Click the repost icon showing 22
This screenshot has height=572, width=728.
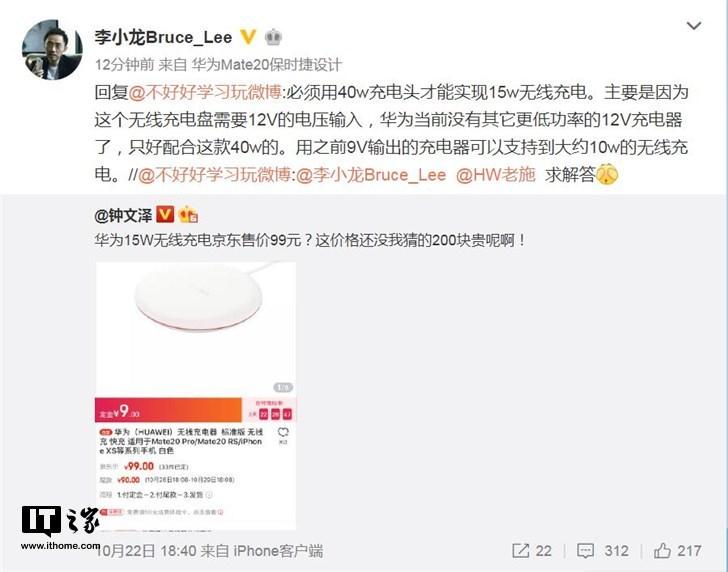(532, 551)
